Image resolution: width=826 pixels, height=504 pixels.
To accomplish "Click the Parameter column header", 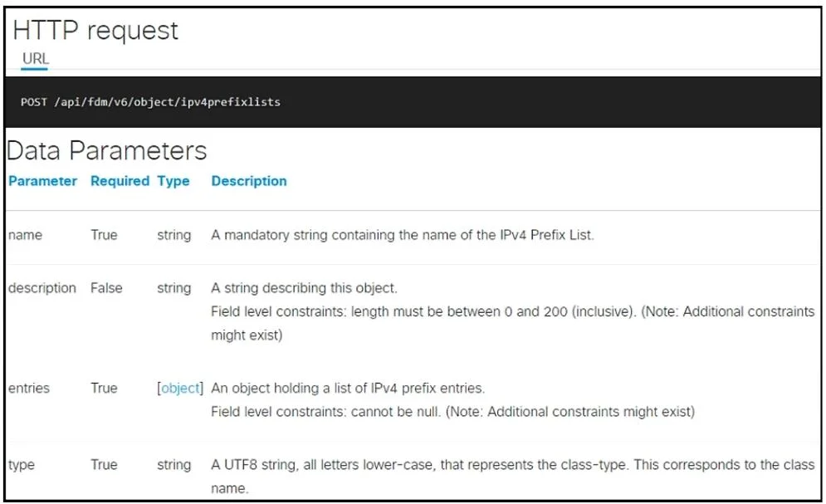I will tap(42, 181).
